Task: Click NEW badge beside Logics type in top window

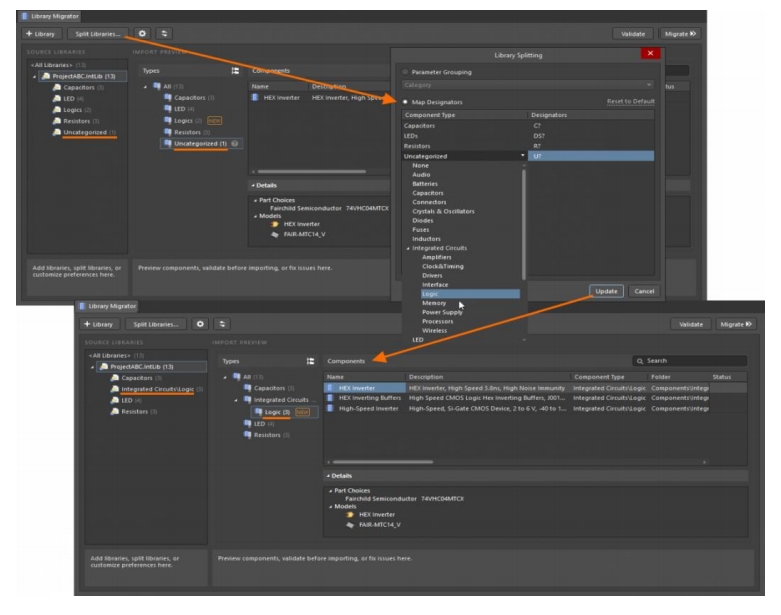Action: tap(215, 121)
